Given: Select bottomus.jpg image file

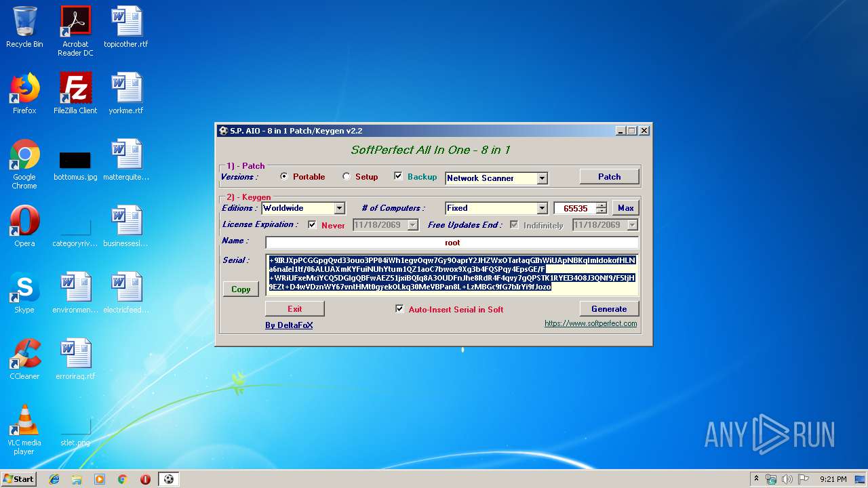Looking at the screenshot, I should (75, 165).
